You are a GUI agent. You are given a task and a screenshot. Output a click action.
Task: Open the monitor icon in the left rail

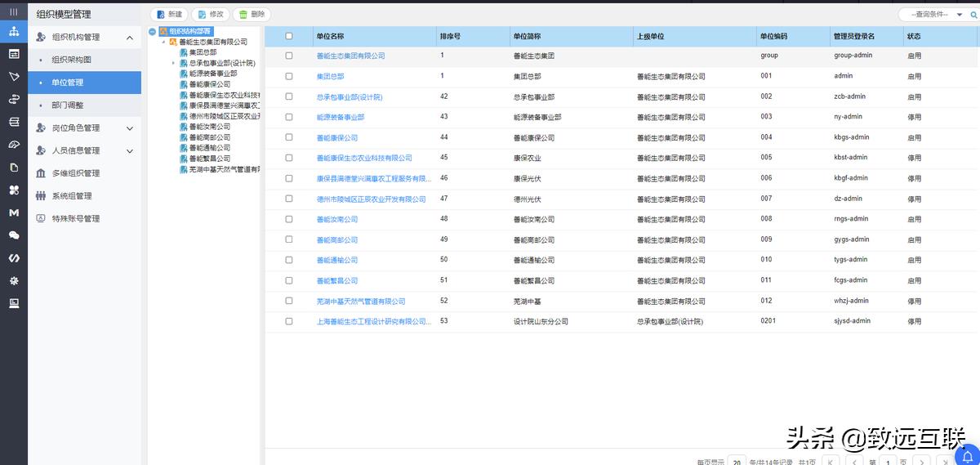pos(14,303)
